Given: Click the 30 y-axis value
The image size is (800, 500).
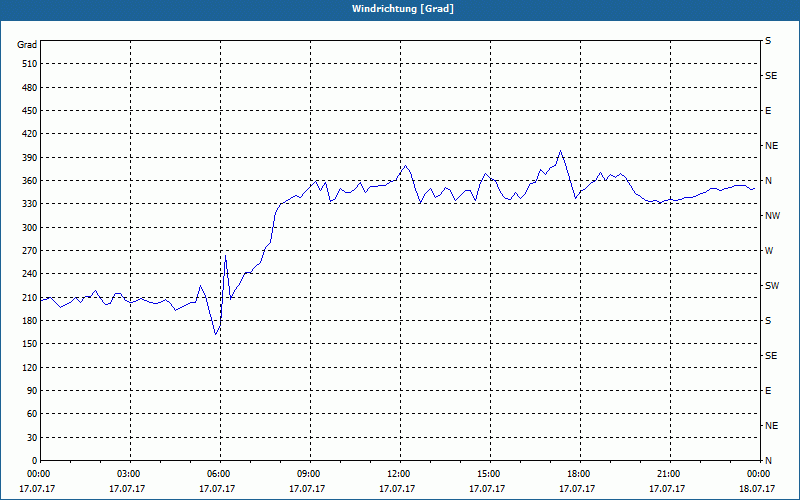Looking at the screenshot, I should pos(32,438).
